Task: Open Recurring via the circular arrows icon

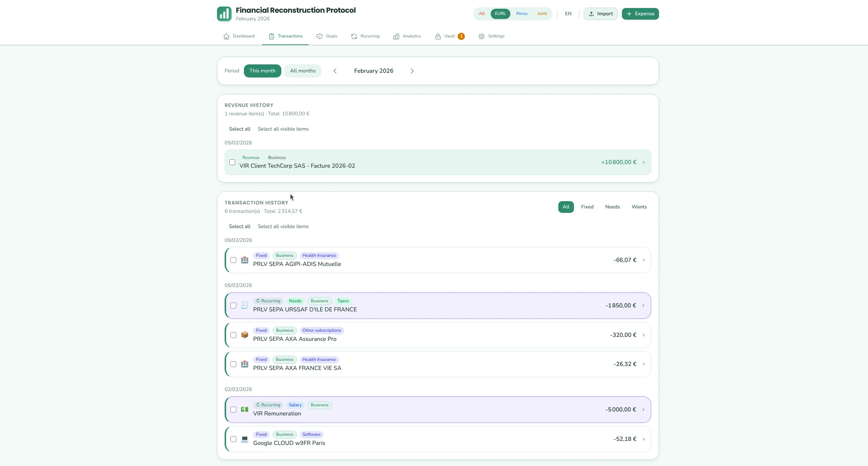Action: (x=354, y=36)
